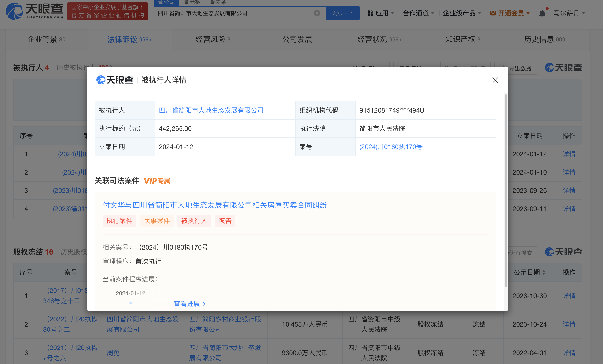
Task: Select the 查公司 search mode tab
Action: [x=166, y=3]
